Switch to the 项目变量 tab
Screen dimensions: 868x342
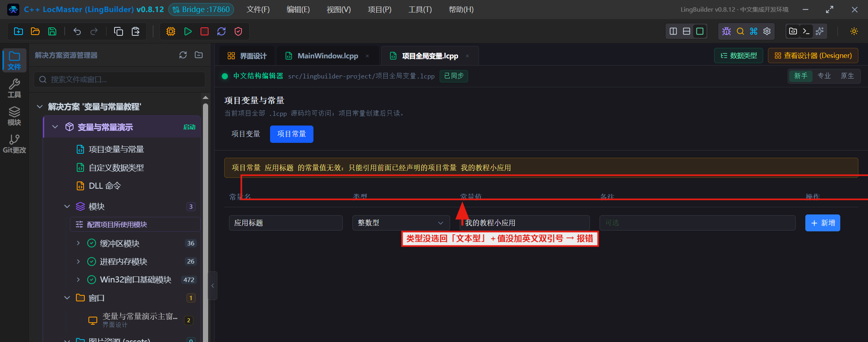point(246,134)
